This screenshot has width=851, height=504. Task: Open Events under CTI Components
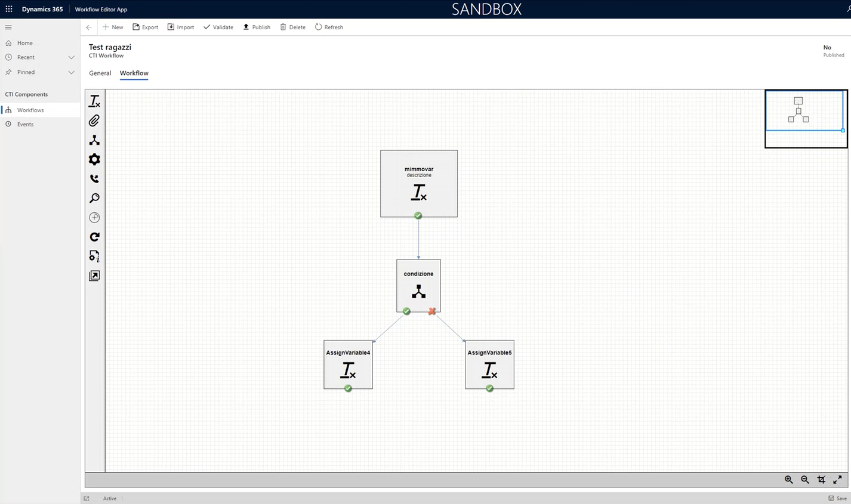[x=40, y=124]
